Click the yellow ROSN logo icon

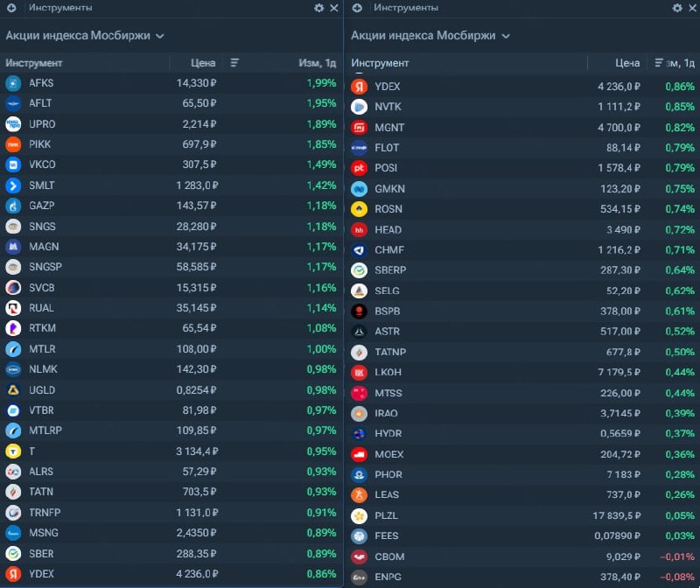pyautogui.click(x=359, y=209)
